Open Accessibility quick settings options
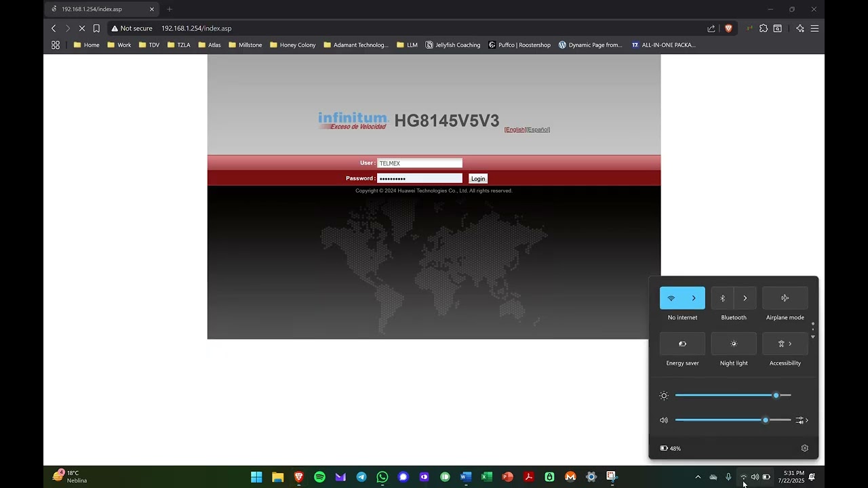 (x=785, y=344)
